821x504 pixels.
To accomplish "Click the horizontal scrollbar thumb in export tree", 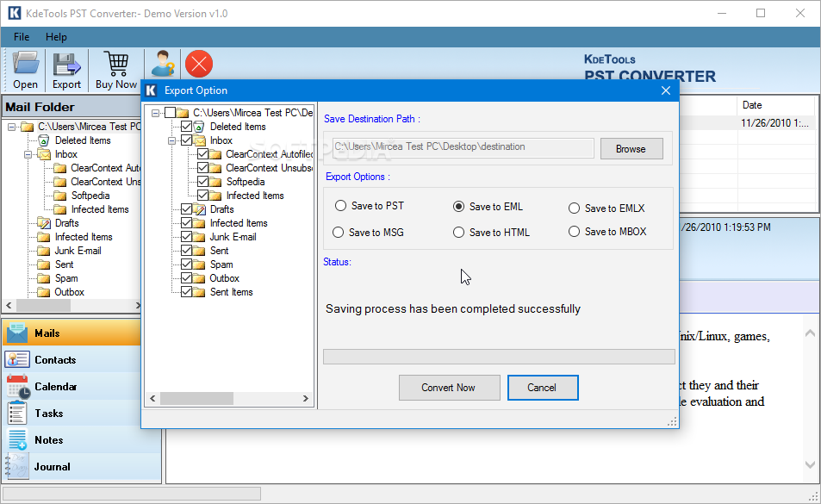I will click(196, 399).
